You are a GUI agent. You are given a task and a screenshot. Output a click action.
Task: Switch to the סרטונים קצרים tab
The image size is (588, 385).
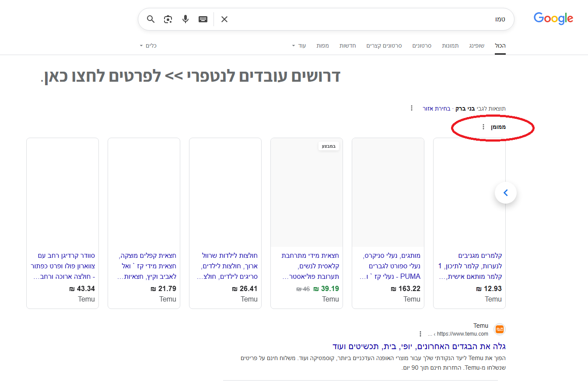coord(384,45)
